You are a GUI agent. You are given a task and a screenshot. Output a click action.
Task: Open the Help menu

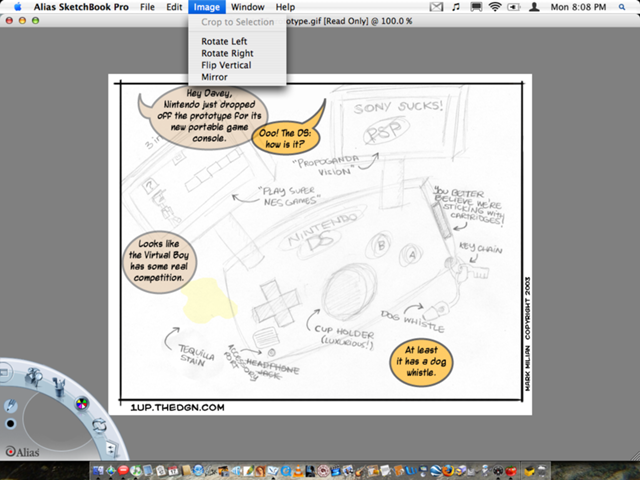pyautogui.click(x=285, y=7)
